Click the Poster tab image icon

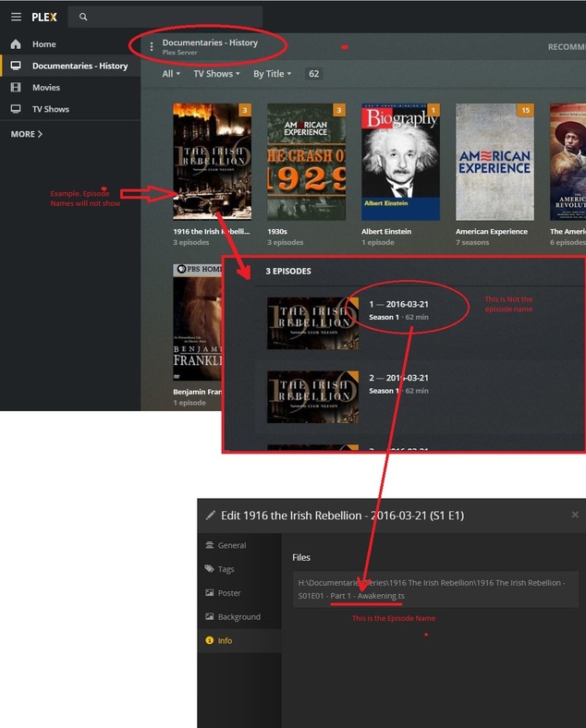[x=210, y=592]
